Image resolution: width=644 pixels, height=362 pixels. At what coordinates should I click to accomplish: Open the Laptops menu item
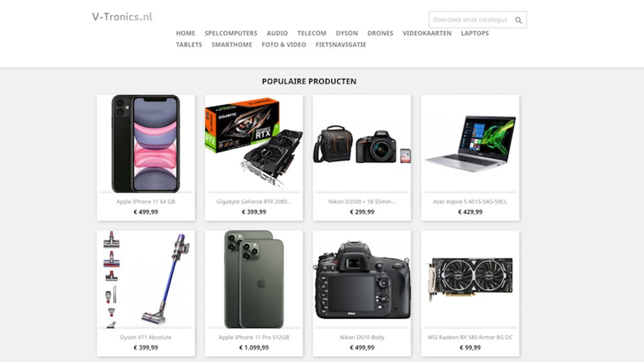click(475, 33)
